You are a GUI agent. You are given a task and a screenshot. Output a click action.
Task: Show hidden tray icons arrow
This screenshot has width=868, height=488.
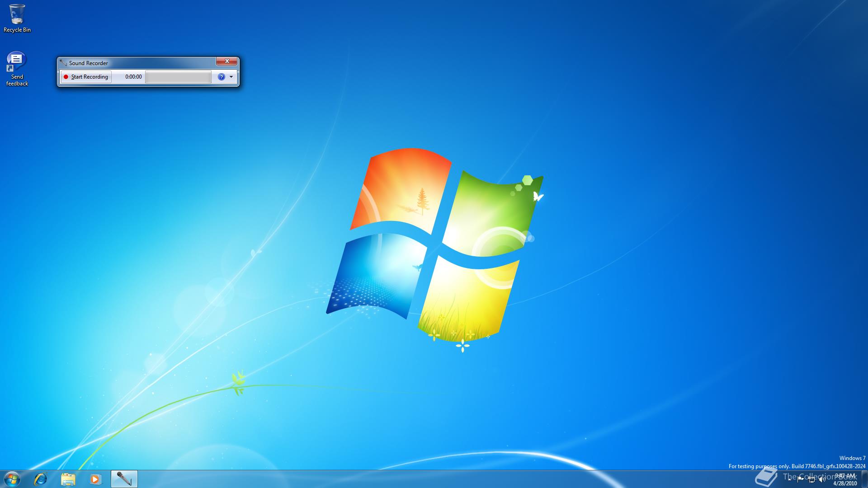(x=790, y=479)
